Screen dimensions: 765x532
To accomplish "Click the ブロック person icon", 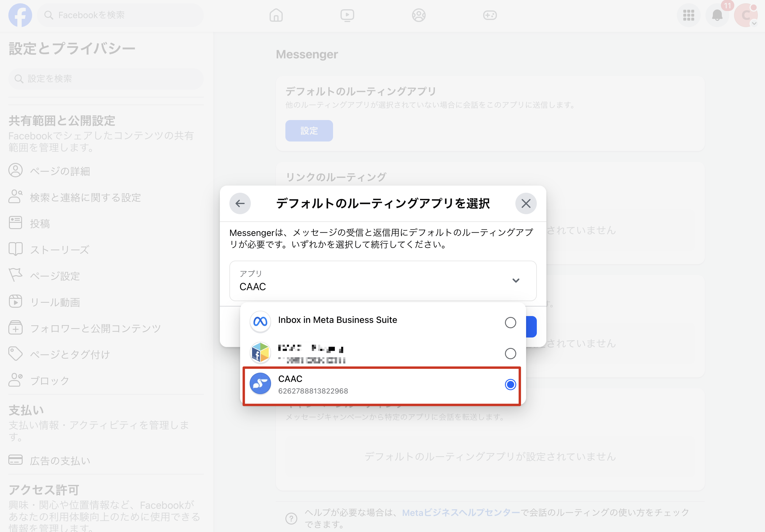I will (15, 380).
